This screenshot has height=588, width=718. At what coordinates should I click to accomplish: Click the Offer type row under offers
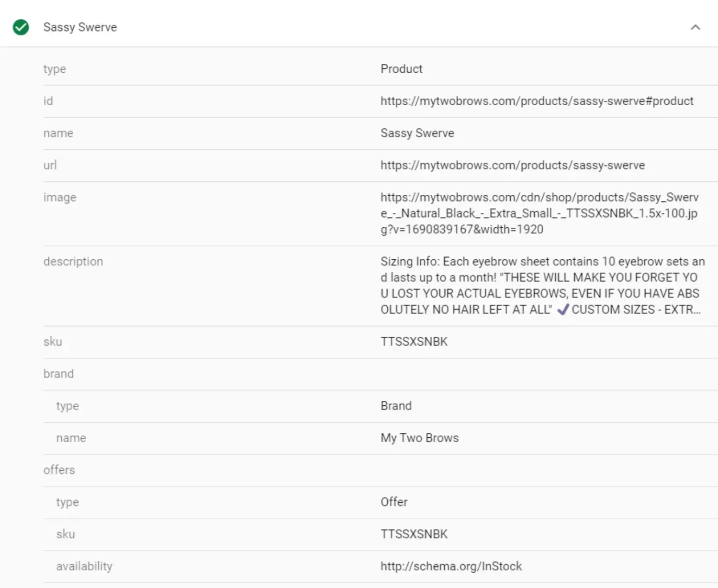(x=393, y=502)
